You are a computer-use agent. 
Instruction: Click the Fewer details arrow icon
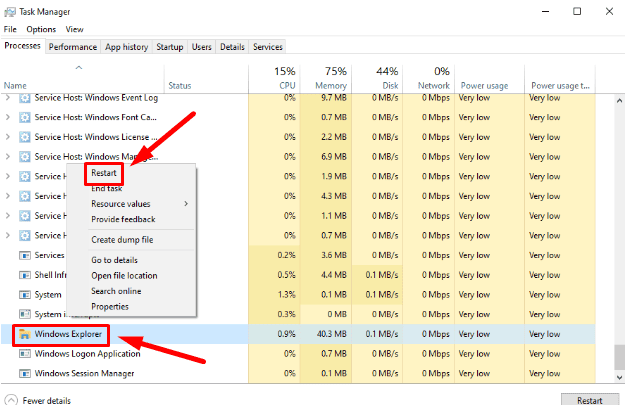tap(11, 400)
